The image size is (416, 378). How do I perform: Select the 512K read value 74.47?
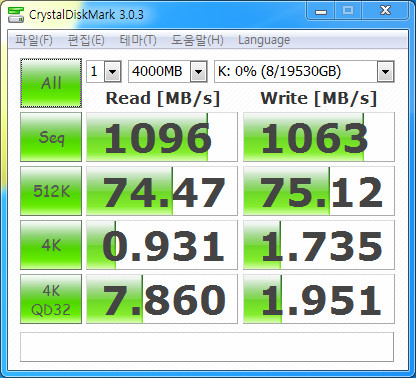pyautogui.click(x=162, y=191)
